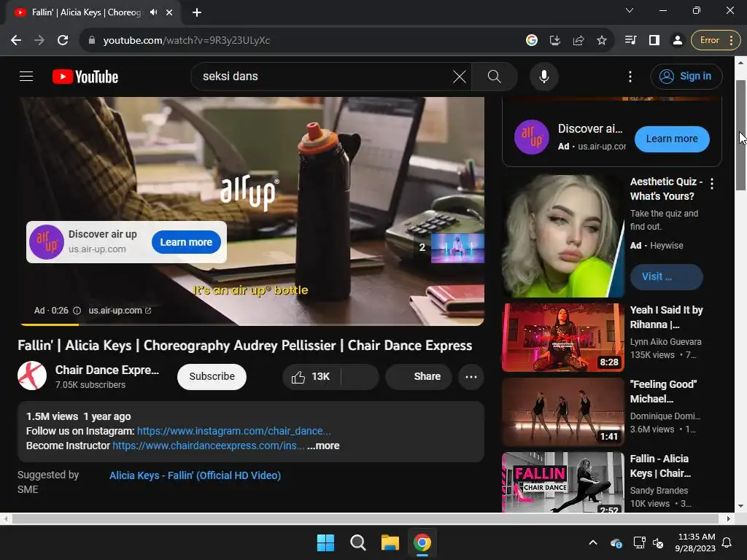Click Chrome icon in taskbar

pos(422,542)
